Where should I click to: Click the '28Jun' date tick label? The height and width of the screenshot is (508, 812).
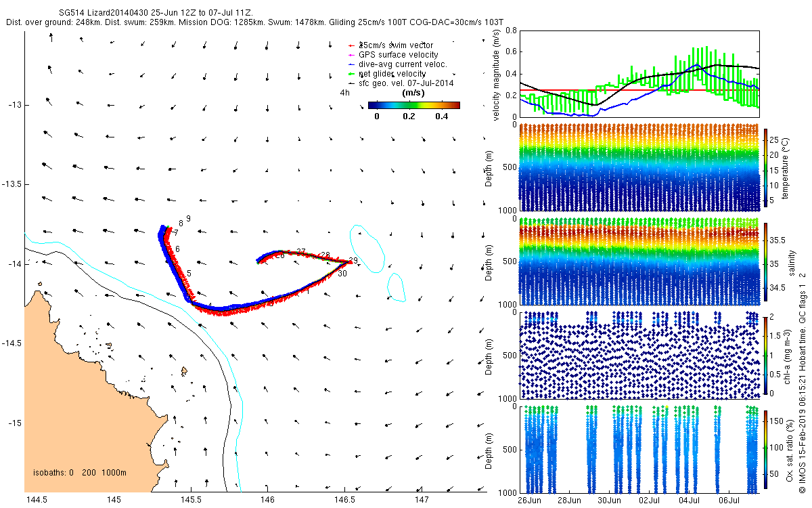pos(570,501)
